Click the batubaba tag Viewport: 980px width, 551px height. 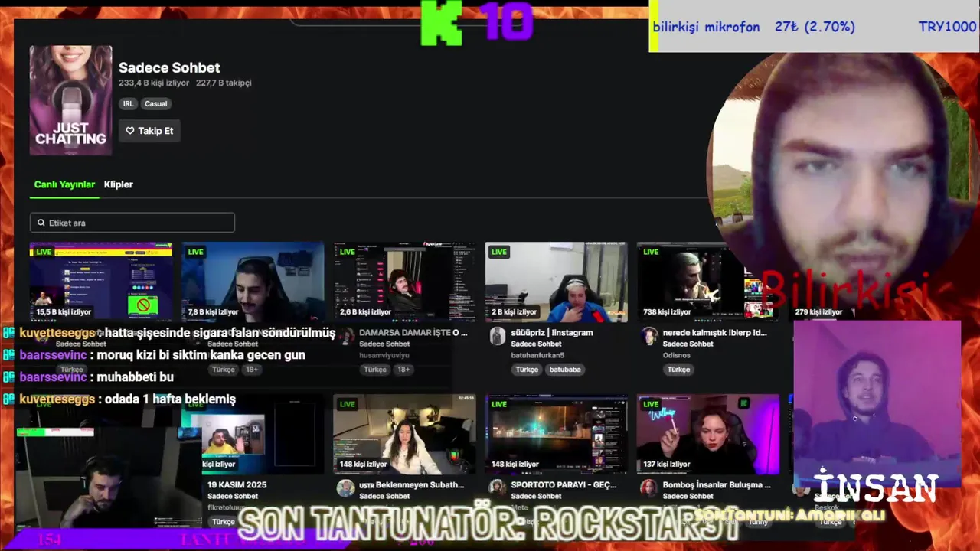coord(565,370)
